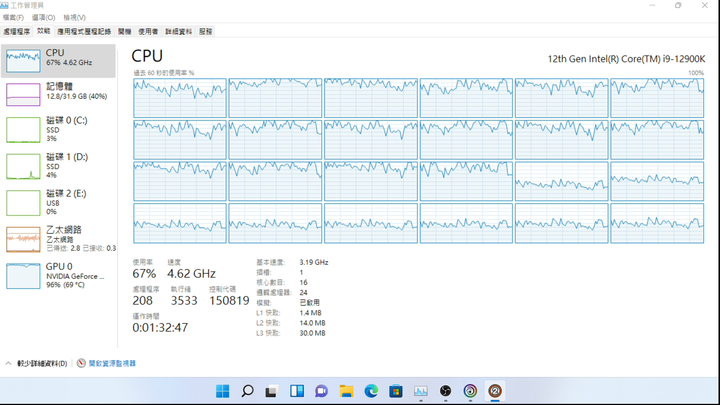Click the 150819 handles value
Viewport: 720px width, 405px height.
click(x=229, y=301)
